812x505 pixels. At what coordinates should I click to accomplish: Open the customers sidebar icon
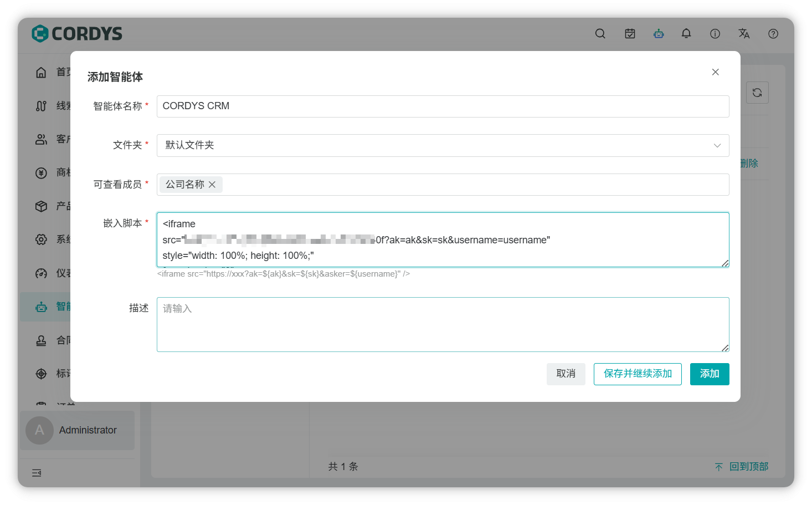point(41,139)
